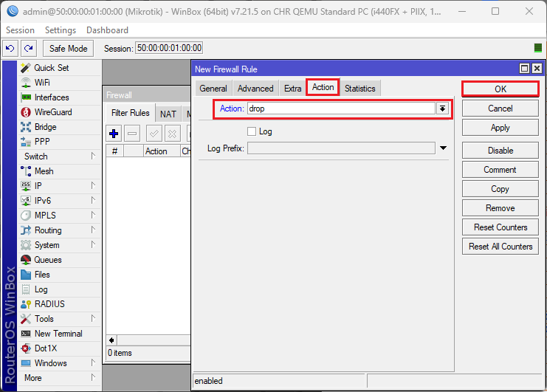The height and width of the screenshot is (392, 547).
Task: Open Interfaces in the sidebar
Action: [x=60, y=97]
